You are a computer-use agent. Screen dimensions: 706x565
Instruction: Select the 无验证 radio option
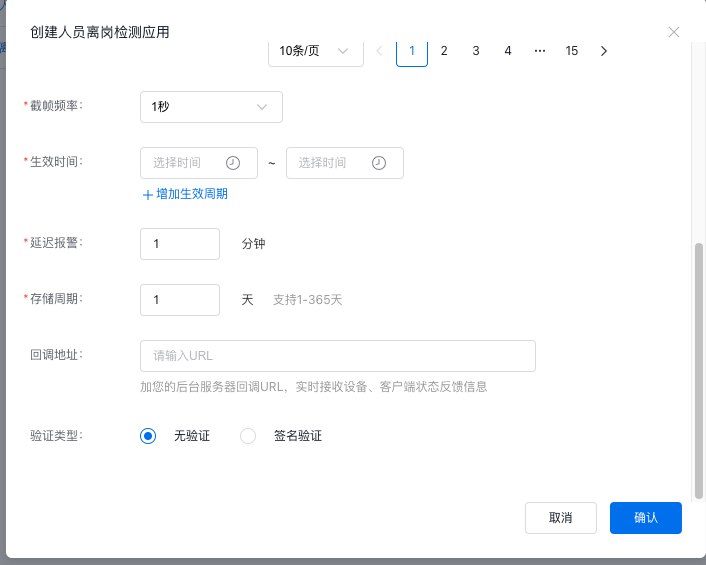(149, 436)
